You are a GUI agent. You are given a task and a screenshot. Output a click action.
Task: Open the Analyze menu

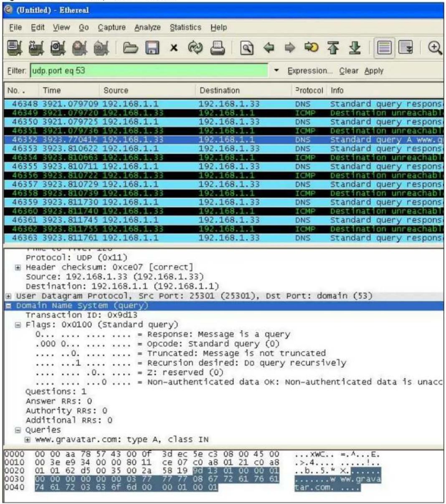(147, 27)
